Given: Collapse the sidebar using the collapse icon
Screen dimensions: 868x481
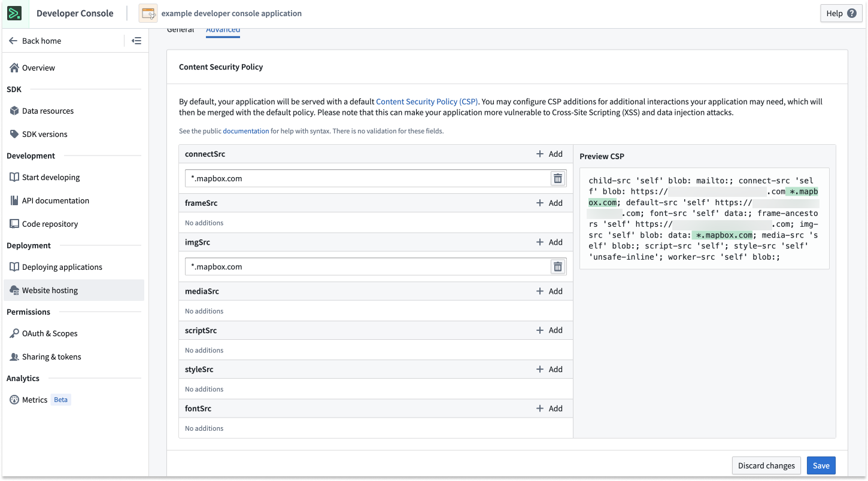Looking at the screenshot, I should coord(136,41).
